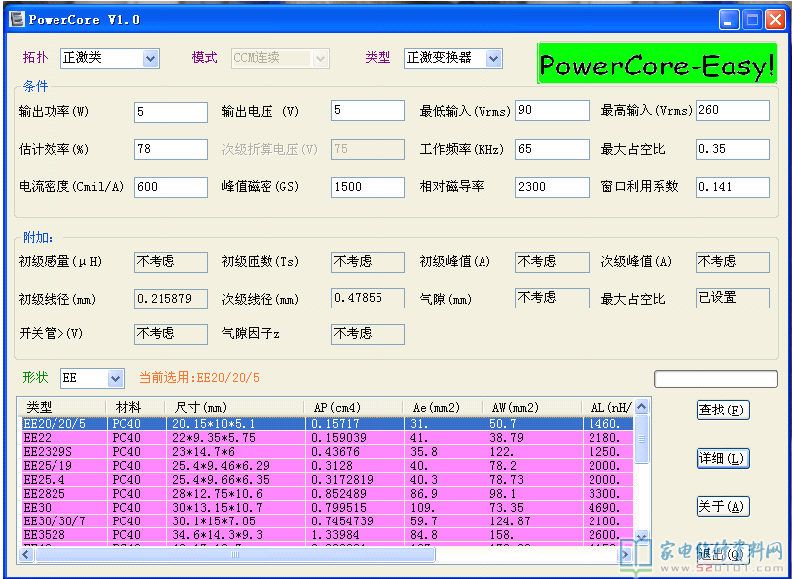Click the 详细(L) details button
Image resolution: width=792 pixels, height=579 pixels.
[723, 458]
